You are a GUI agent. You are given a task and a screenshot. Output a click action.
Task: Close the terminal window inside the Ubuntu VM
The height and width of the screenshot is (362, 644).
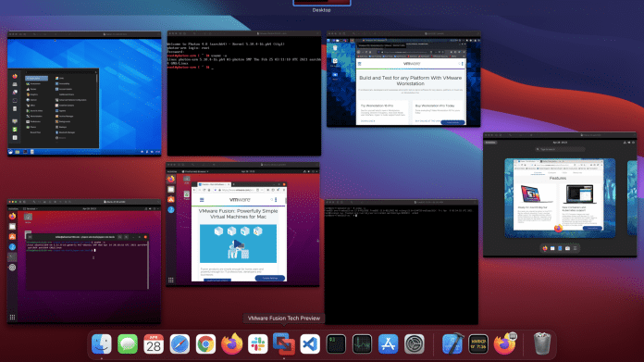[145, 237]
